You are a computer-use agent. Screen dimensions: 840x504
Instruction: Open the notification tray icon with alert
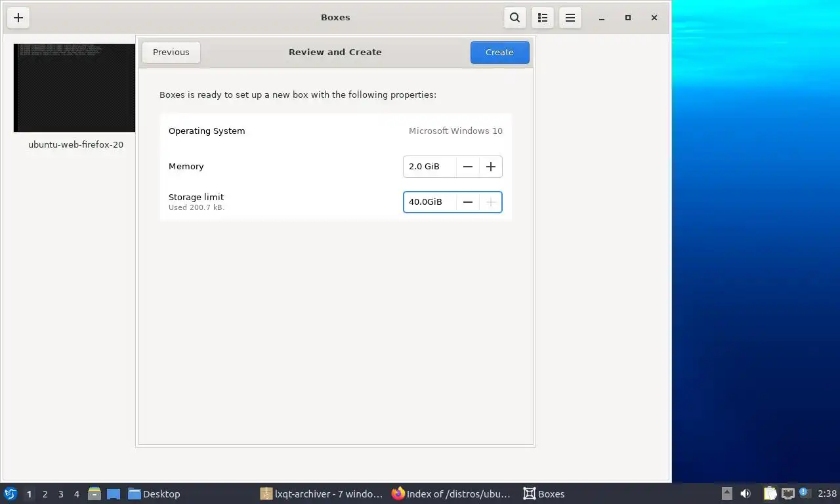pos(805,493)
